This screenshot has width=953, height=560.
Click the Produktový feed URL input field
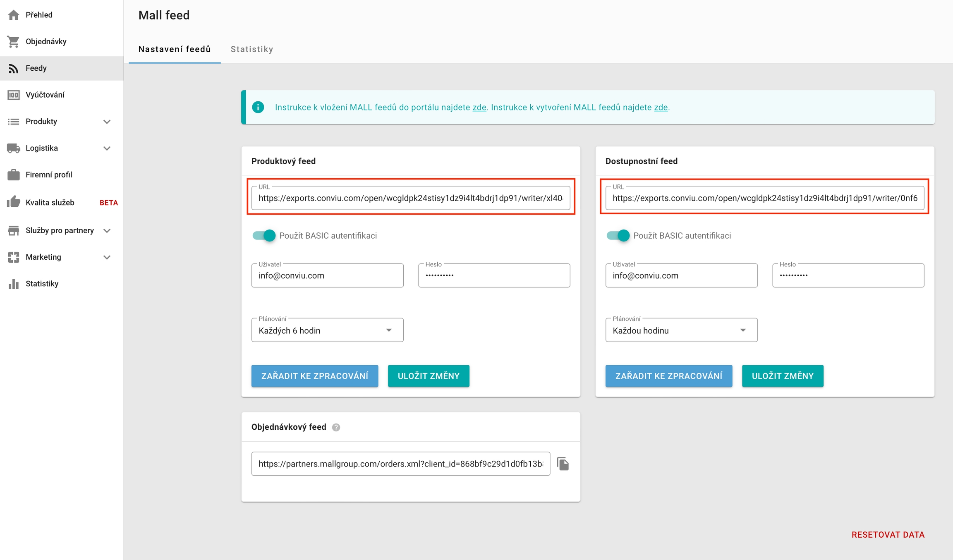pos(410,198)
